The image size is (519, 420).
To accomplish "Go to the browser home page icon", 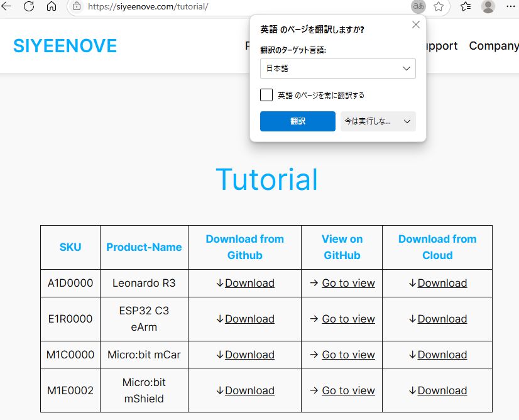I will 52,6.
